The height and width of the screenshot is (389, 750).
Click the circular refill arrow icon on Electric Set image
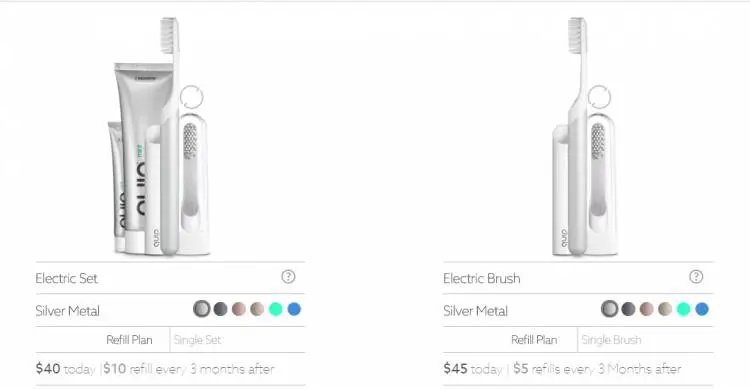(x=192, y=97)
